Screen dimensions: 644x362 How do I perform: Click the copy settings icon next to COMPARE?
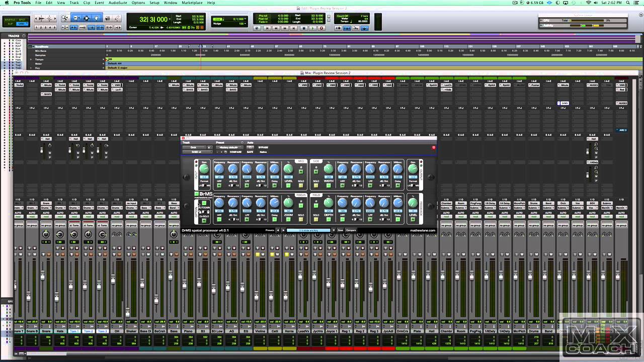tap(225, 152)
